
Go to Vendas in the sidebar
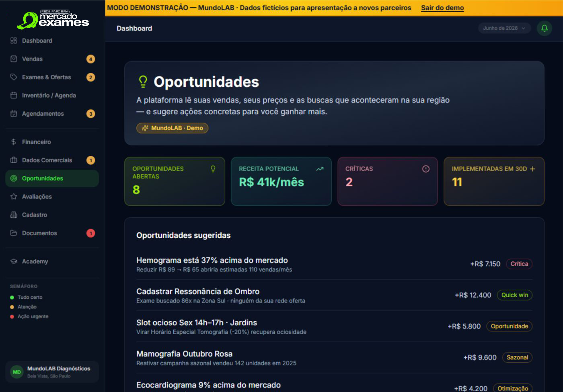(x=52, y=59)
